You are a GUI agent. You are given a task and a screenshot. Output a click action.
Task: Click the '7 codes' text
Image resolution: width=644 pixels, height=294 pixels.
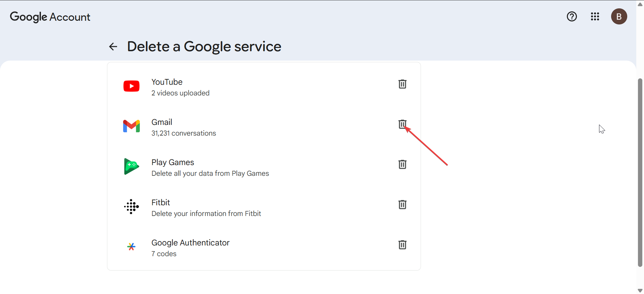tap(164, 254)
